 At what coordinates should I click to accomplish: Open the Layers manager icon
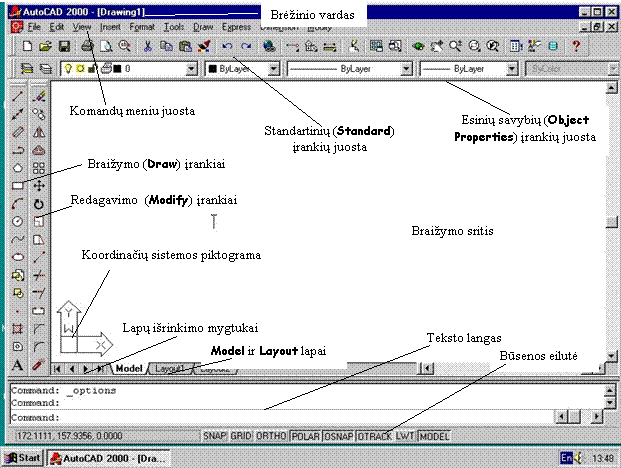(x=27, y=69)
